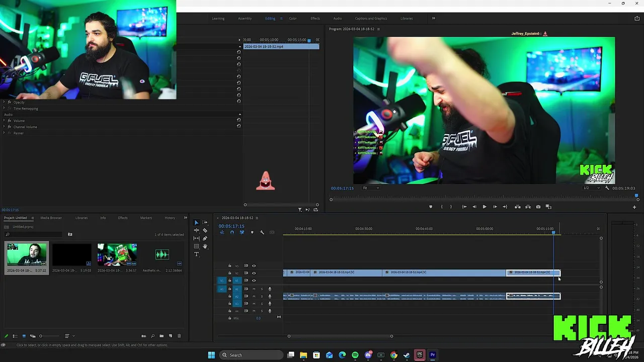Select the Ripple Edit tool
The image size is (644, 362).
[196, 230]
